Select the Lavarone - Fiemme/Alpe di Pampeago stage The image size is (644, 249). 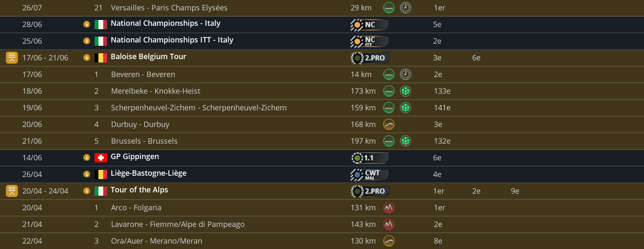point(177,224)
